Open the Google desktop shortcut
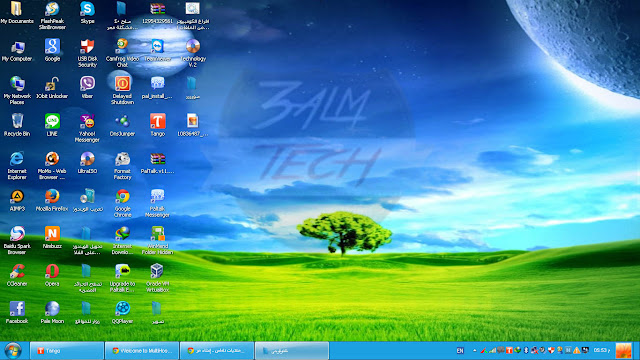The height and width of the screenshot is (360, 640). coord(52,51)
